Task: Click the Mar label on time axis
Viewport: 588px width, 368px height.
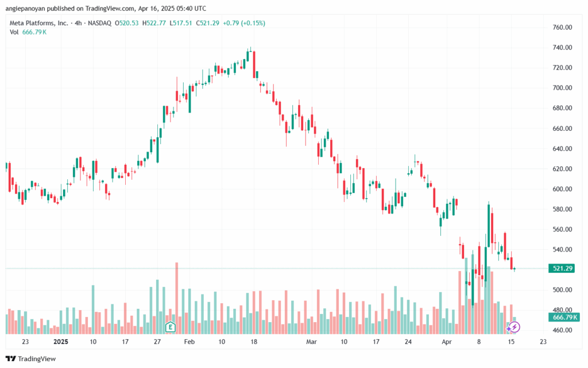Action: [x=311, y=342]
